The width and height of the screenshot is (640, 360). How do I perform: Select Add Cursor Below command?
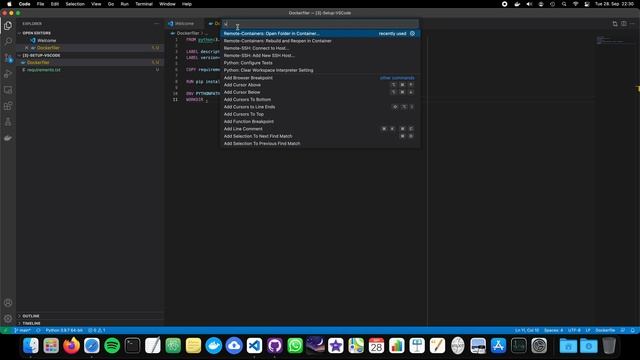pyautogui.click(x=320, y=92)
